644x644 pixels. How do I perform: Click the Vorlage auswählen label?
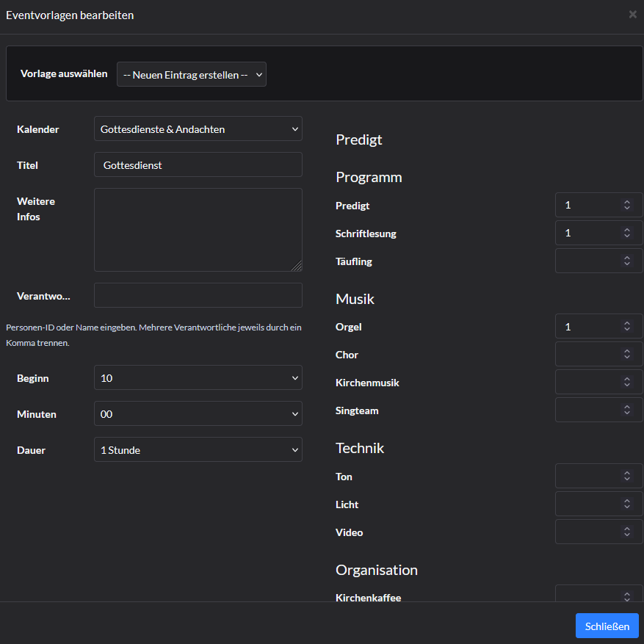point(64,74)
